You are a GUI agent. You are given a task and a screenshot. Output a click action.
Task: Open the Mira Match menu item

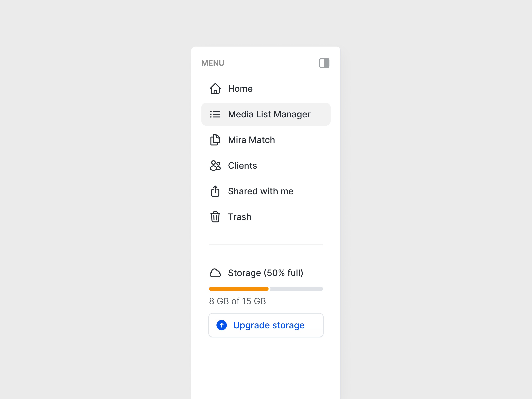coord(251,140)
